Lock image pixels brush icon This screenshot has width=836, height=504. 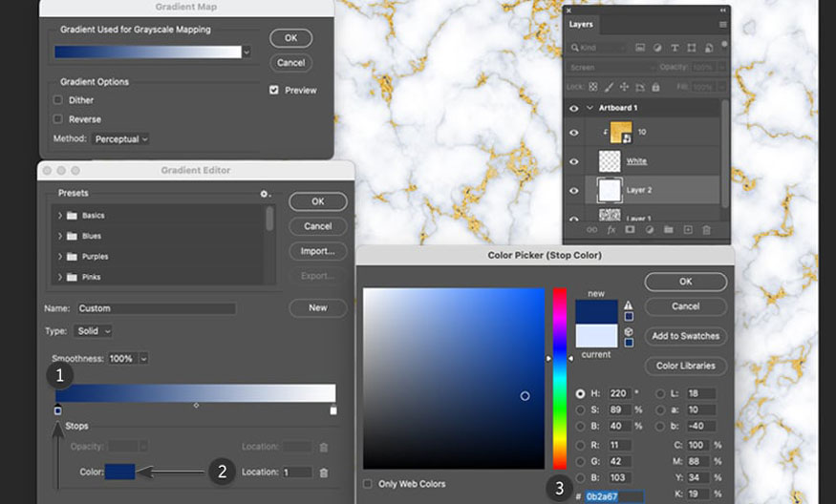[609, 87]
